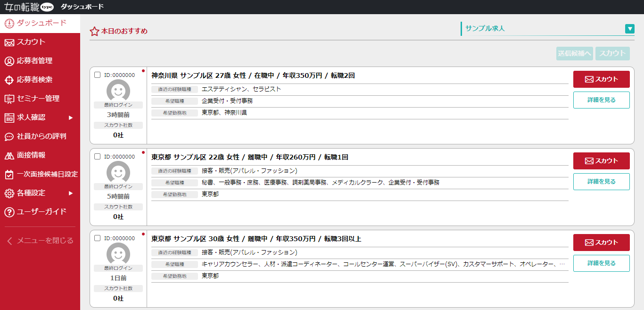Click the star icon beside 本日のおすすめ
This screenshot has width=644, height=310.
point(94,31)
